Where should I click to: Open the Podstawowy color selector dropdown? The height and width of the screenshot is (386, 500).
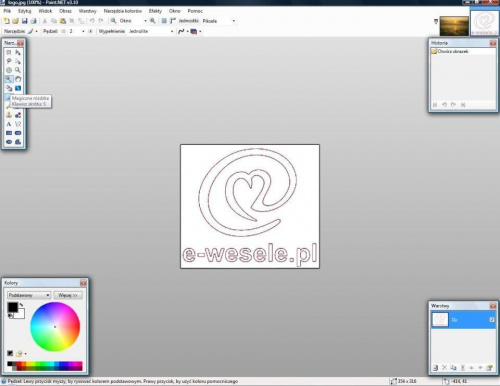tap(29, 295)
